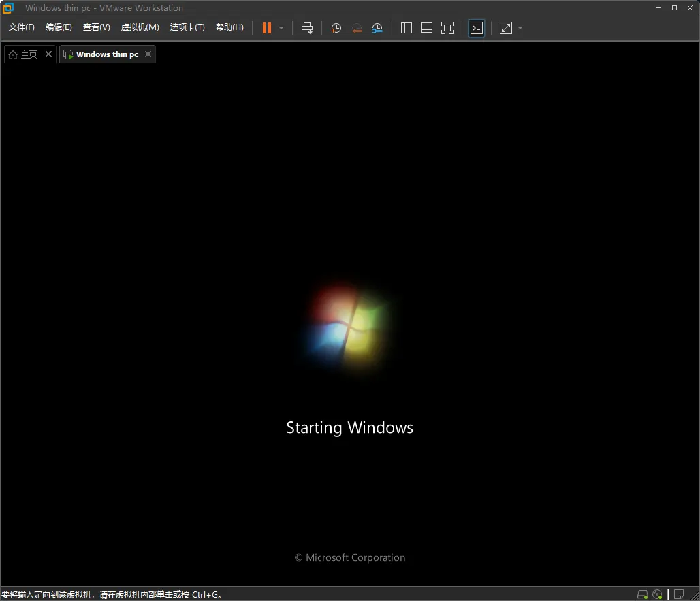The width and height of the screenshot is (700, 601).
Task: Open the 编辑(E) menu
Action: (59, 27)
